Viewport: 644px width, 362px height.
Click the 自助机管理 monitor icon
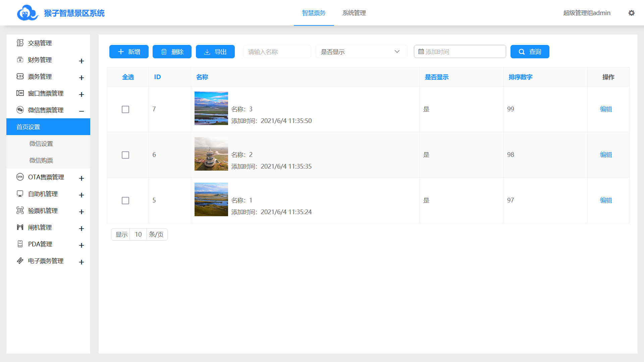click(20, 194)
